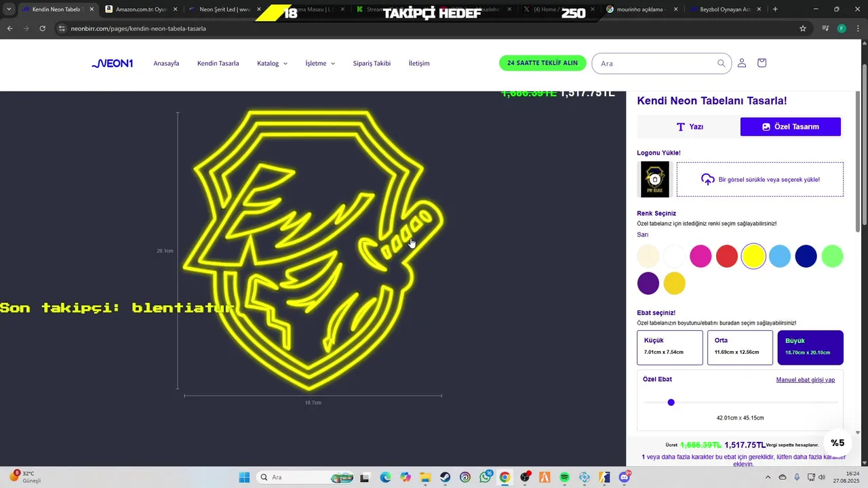Image resolution: width=868 pixels, height=488 pixels.
Task: Switch to Beyzbol Oynayan browser tab
Action: 724,9
